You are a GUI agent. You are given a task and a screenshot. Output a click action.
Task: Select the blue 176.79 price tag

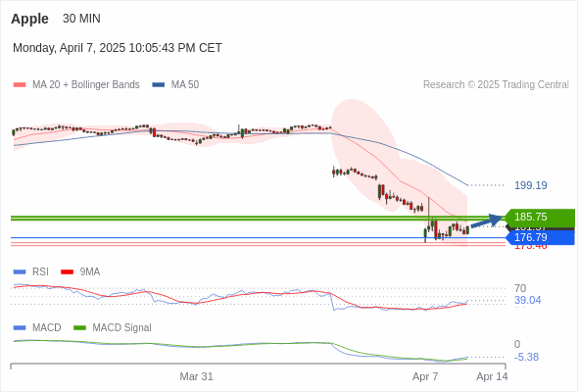[540, 237]
